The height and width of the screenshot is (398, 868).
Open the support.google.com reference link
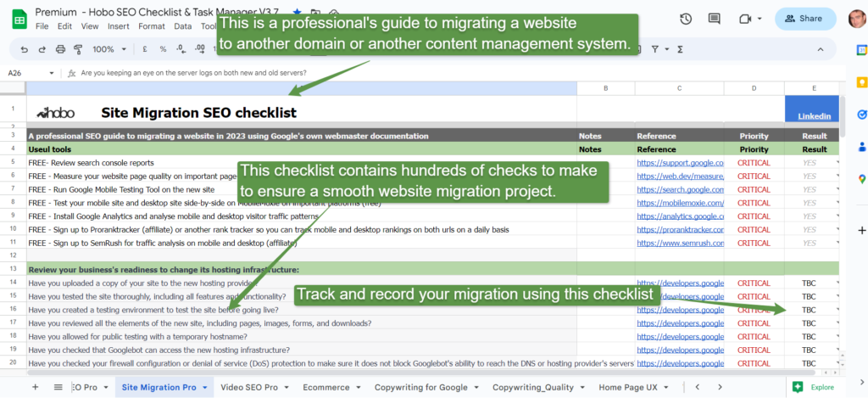[x=681, y=163]
